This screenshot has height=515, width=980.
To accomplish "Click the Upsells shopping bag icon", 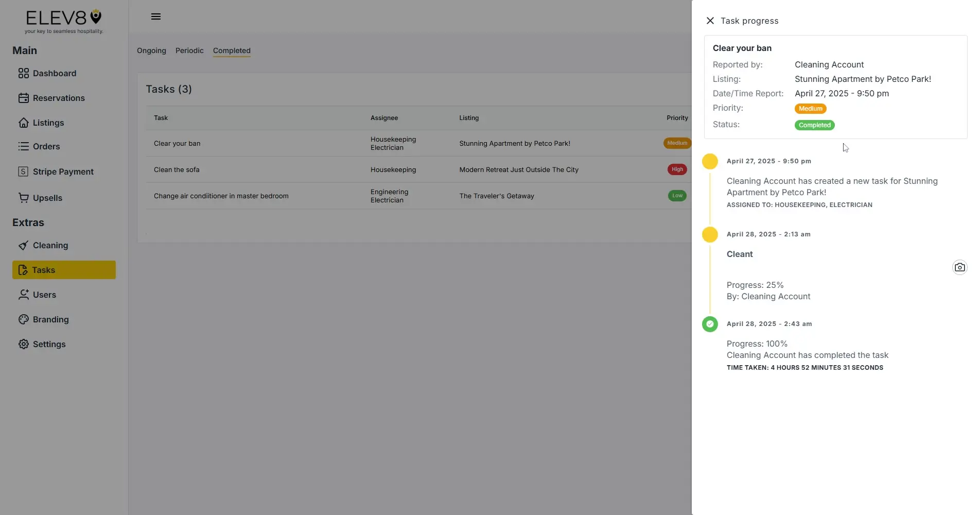I will pos(24,198).
